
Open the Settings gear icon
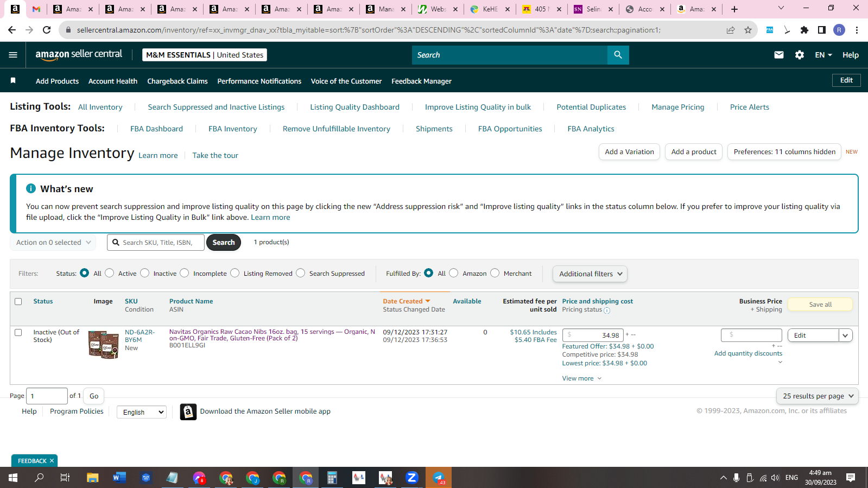[x=799, y=55]
